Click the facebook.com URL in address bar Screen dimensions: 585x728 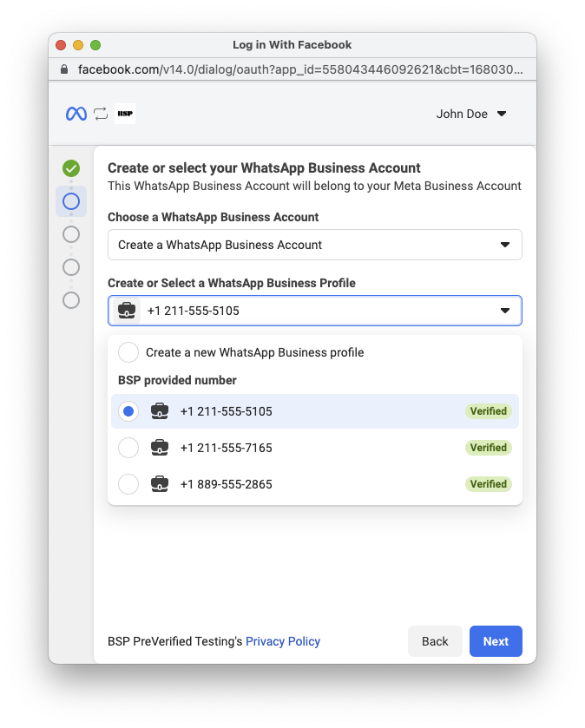(300, 69)
